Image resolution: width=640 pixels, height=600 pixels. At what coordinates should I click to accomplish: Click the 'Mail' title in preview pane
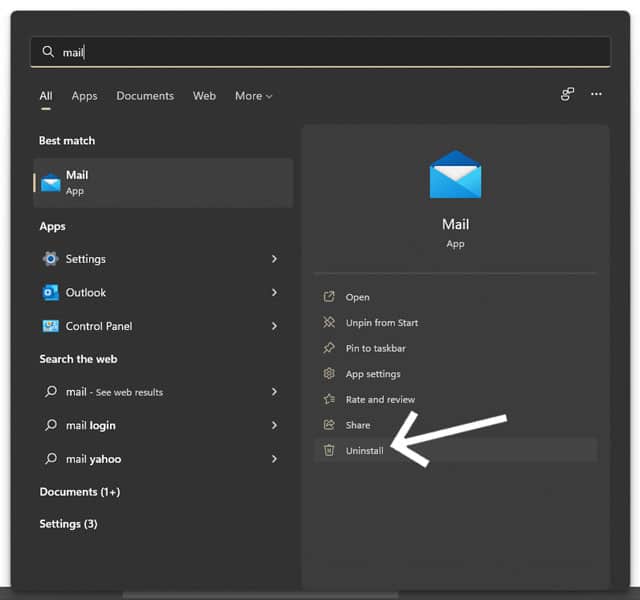point(456,224)
